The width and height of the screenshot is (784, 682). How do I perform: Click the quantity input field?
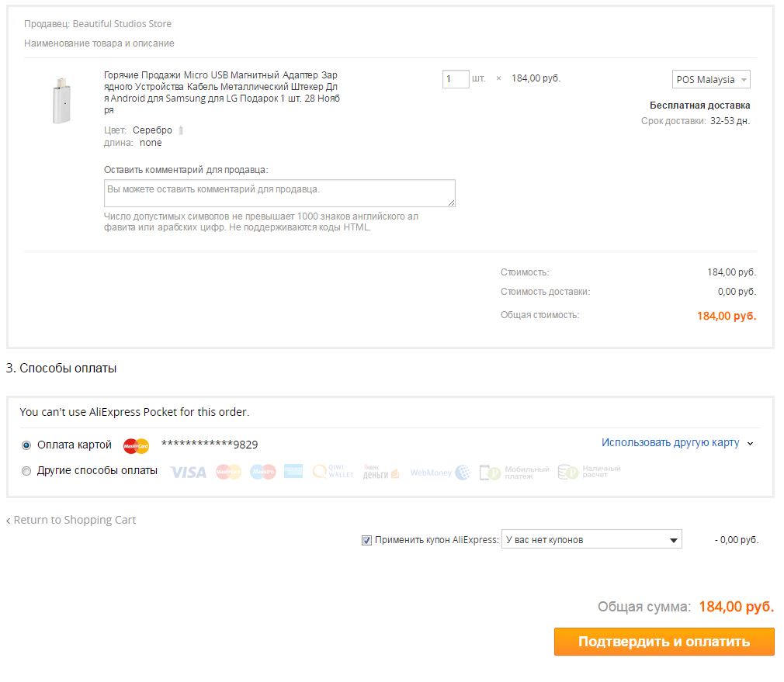click(x=456, y=78)
